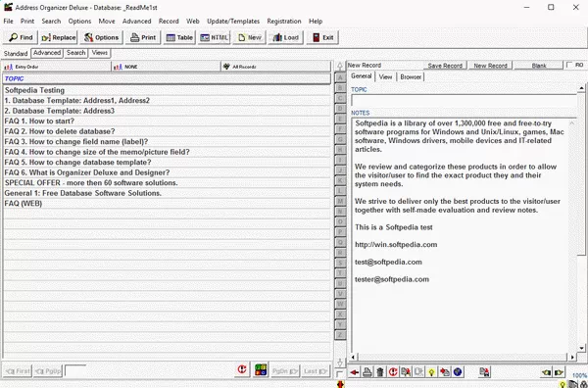
Task: Select the 'FAQ (WEB)' record
Action: point(167,204)
